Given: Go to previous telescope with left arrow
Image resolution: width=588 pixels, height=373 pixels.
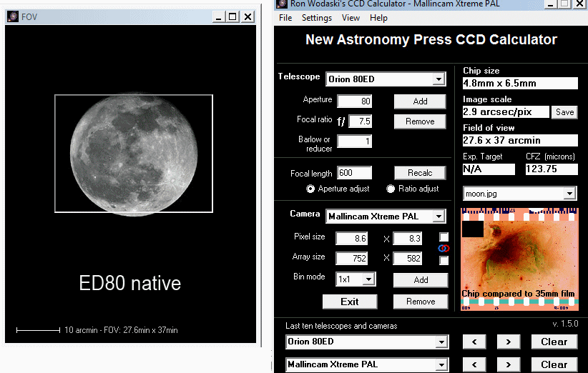Looking at the screenshot, I should coord(474,342).
